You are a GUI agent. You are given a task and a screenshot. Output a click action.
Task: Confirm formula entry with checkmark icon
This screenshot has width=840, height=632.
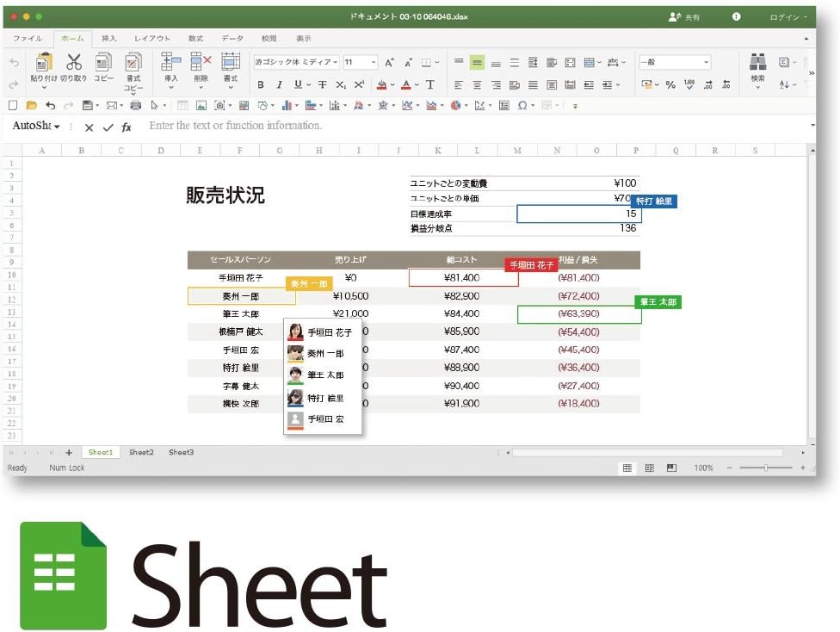click(x=108, y=127)
